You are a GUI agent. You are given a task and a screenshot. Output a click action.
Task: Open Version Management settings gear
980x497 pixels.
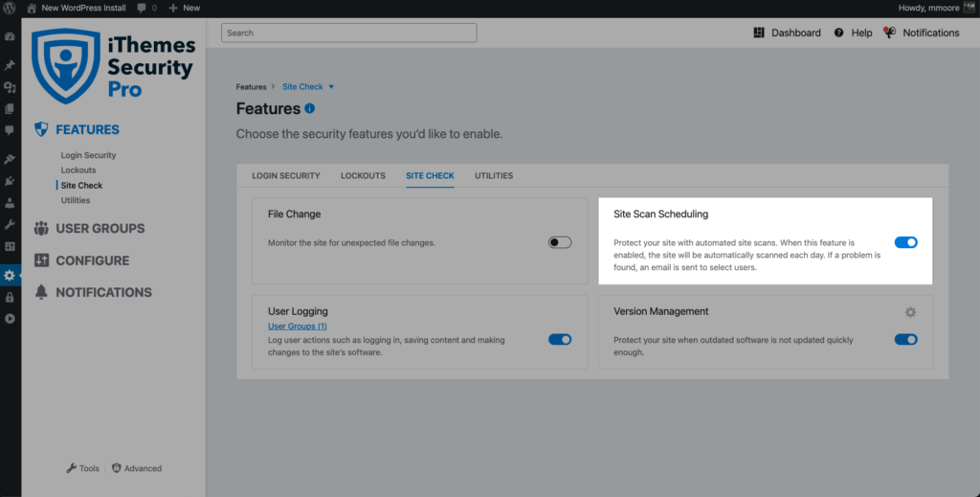click(x=910, y=312)
